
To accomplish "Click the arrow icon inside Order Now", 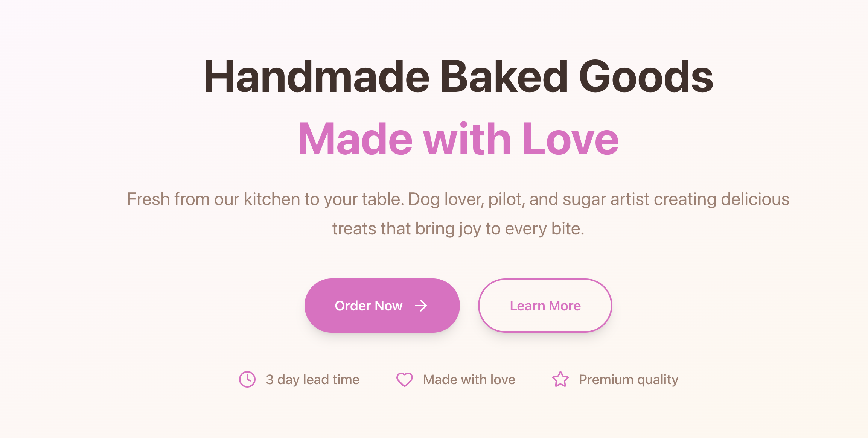I will click(x=421, y=306).
